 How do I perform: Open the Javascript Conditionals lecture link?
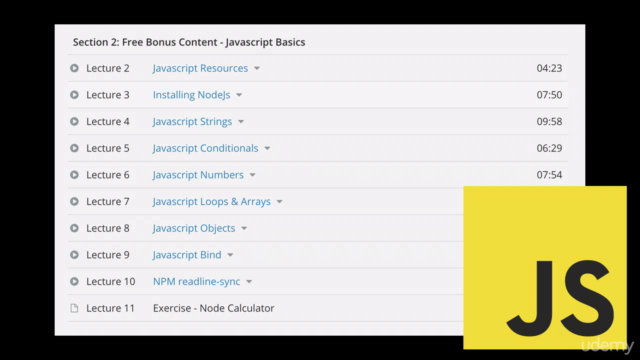click(205, 148)
